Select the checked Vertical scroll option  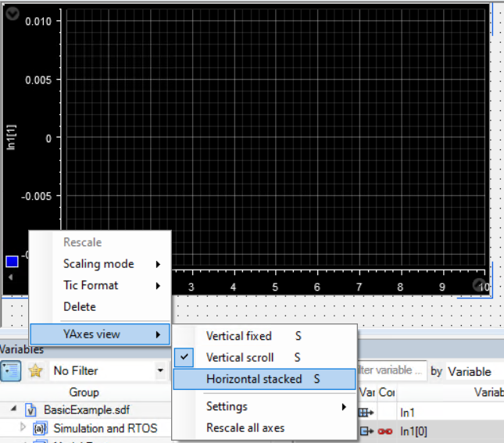click(x=240, y=357)
